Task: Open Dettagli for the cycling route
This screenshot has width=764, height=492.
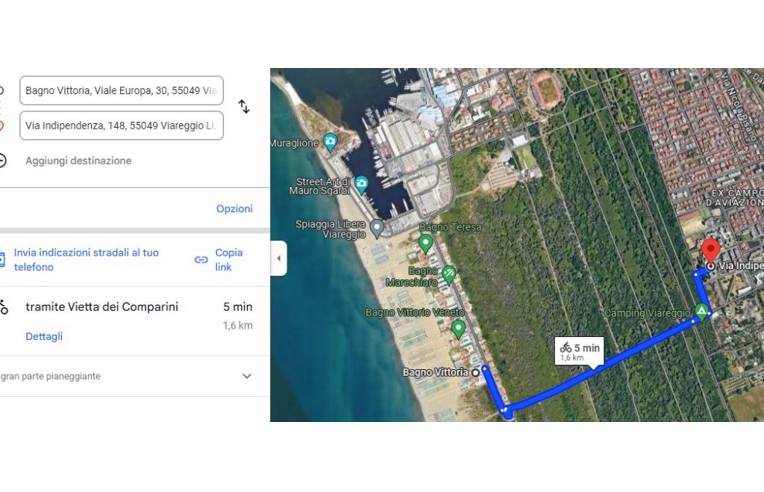Action: [44, 336]
